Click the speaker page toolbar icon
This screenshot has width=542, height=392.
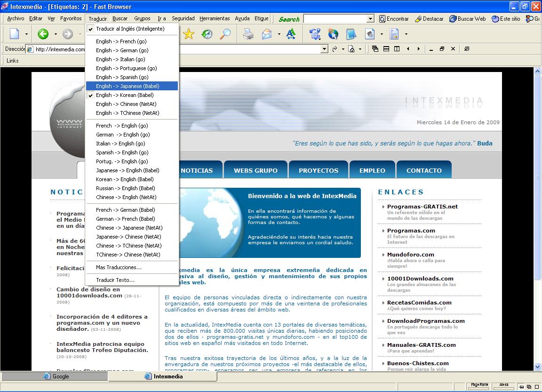[369, 34]
